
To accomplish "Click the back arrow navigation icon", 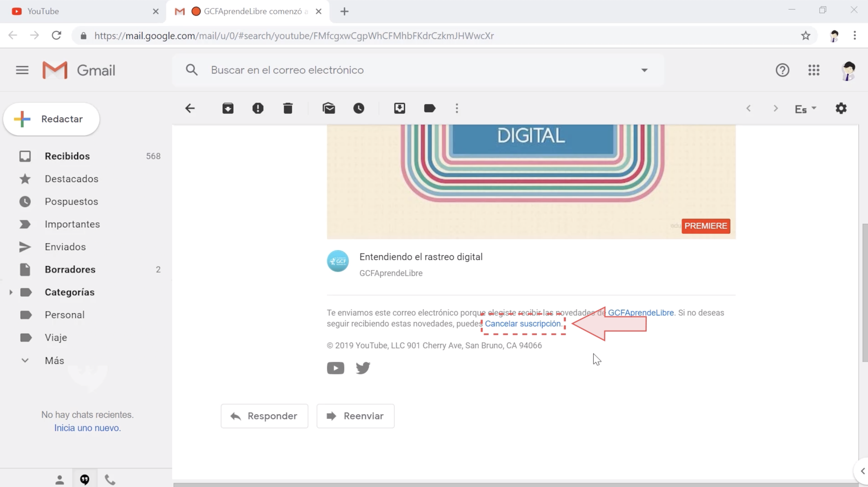I will [190, 108].
